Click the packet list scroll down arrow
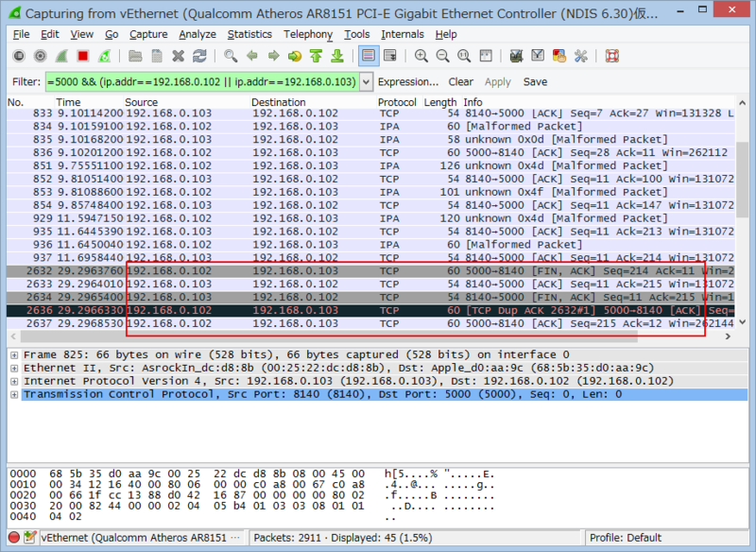Viewport: 756px width, 552px height. tap(743, 322)
